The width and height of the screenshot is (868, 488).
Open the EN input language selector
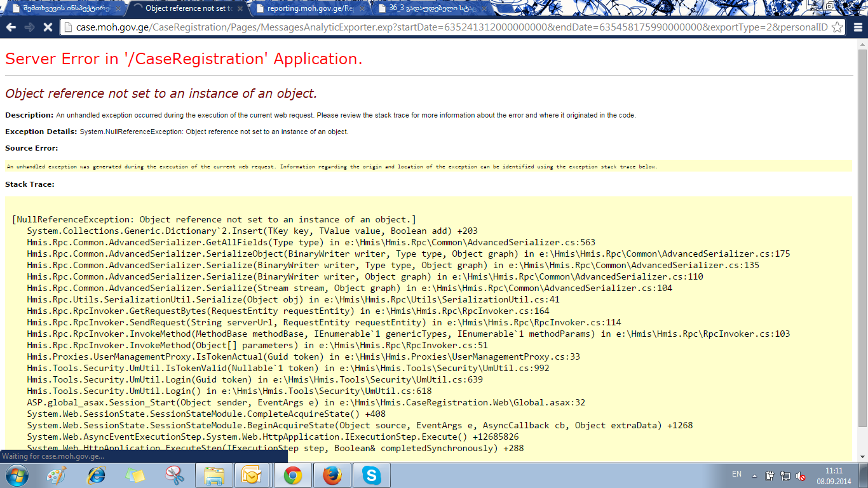(x=736, y=474)
